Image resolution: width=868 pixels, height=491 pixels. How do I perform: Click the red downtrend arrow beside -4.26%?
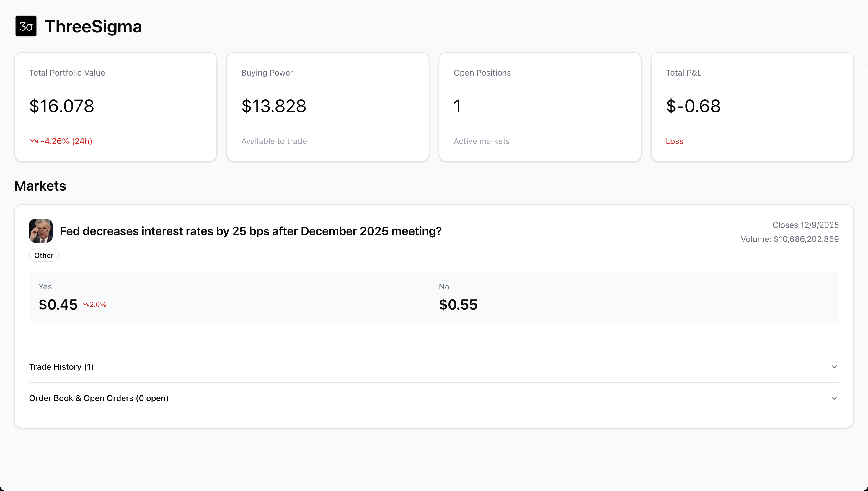(x=34, y=141)
